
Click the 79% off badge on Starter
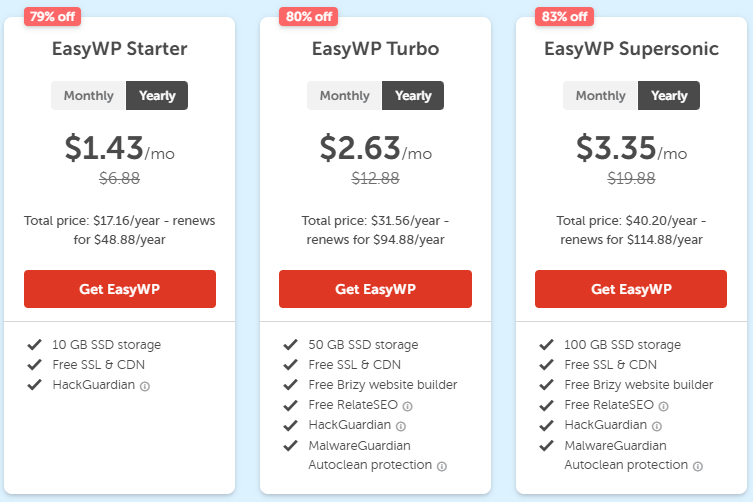tap(53, 15)
